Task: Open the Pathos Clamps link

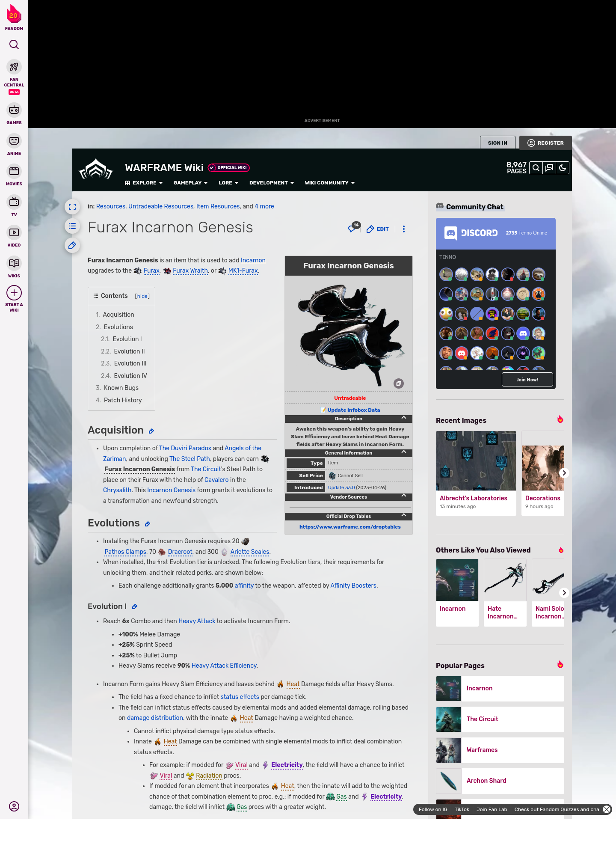Action: [x=125, y=552]
